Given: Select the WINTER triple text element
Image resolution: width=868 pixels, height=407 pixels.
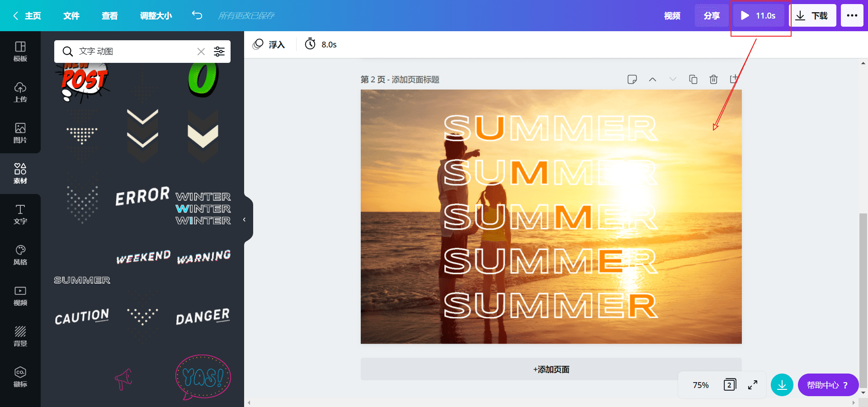Looking at the screenshot, I should (x=203, y=208).
